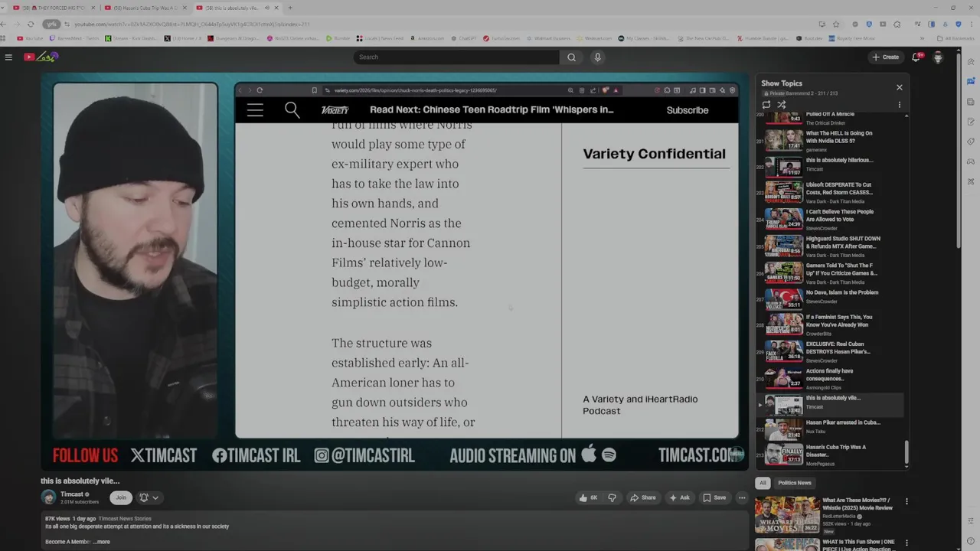The image size is (980, 551).
Task: Go to the YouTube home logo
Action: click(41, 57)
